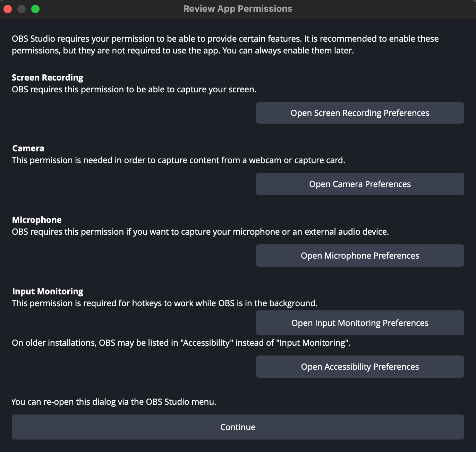Click the intro text "OBS Studio requires your permission…"
This screenshot has height=452, width=476.
point(225,44)
